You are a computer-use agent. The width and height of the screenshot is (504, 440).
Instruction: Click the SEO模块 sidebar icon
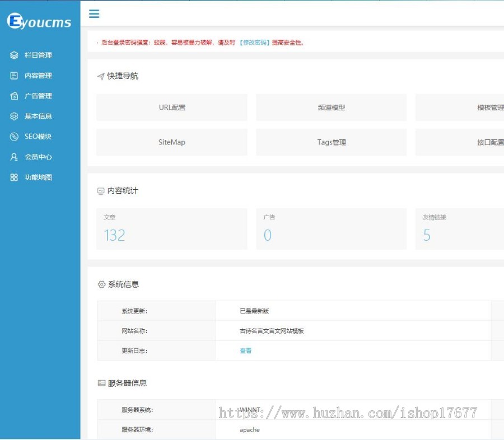14,137
